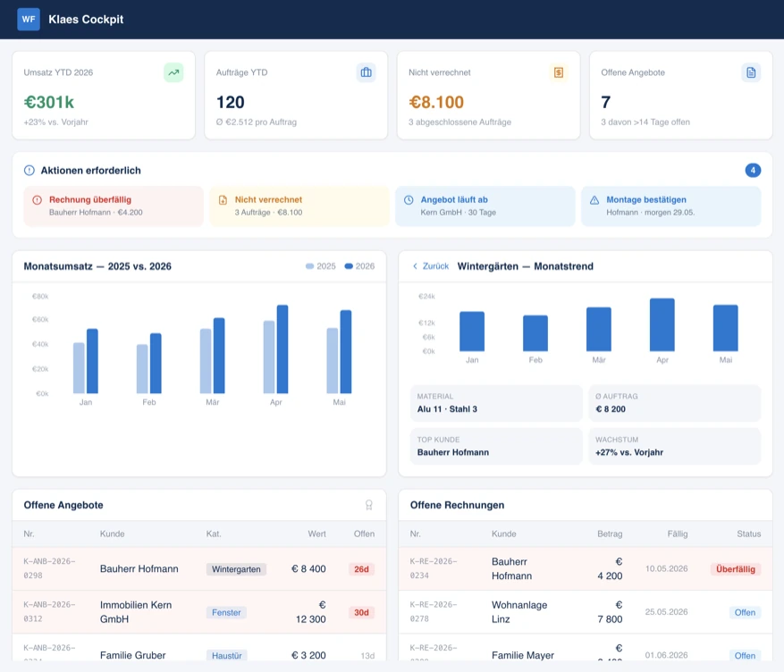Click the award icon in Offene Angebote table header

point(369,505)
